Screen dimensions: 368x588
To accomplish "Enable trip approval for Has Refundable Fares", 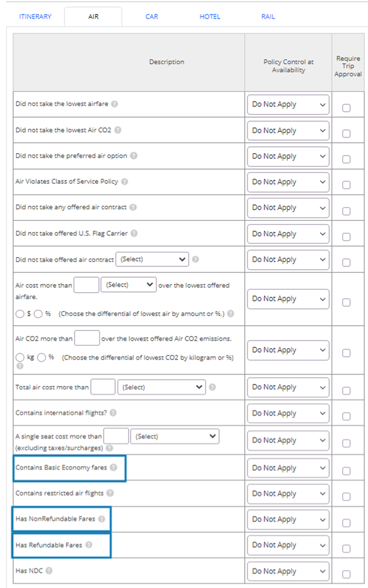I will (346, 549).
